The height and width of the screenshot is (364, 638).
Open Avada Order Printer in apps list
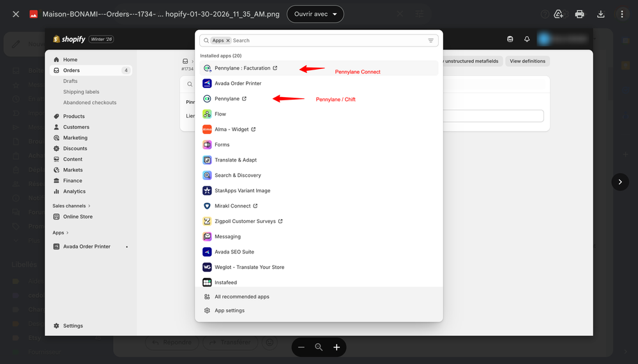click(x=238, y=83)
